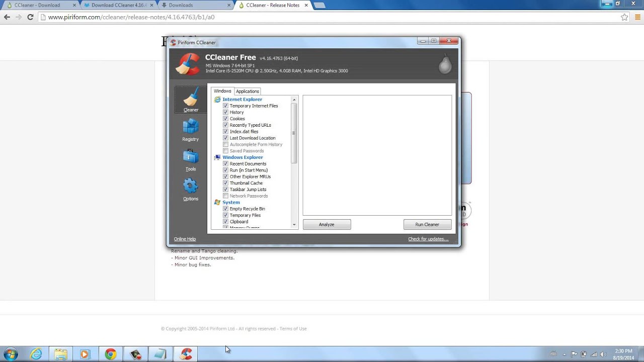Click the cleaner list scroll down arrow
This screenshot has height=362, width=644.
coord(294,225)
